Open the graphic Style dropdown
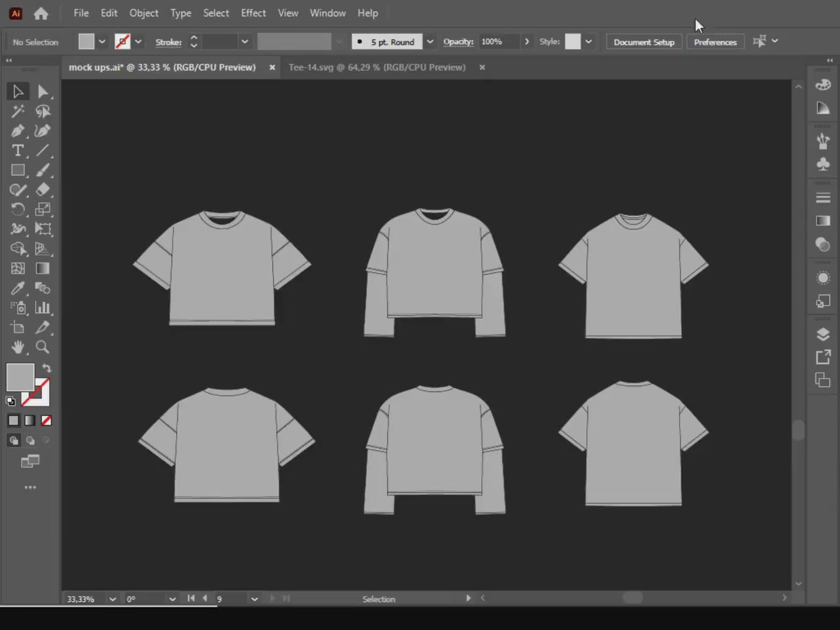 [589, 41]
